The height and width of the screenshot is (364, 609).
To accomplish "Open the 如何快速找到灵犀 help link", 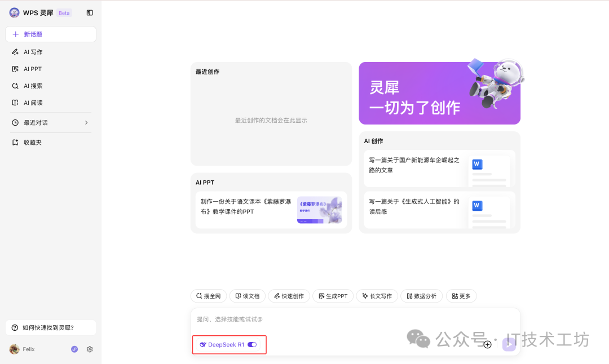I will [x=50, y=327].
